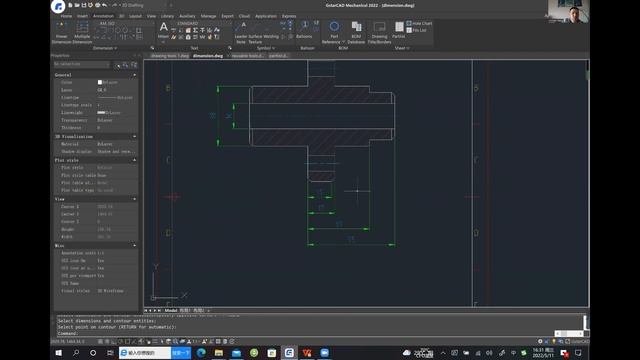Click the Open file icon in quick access toolbar
Viewport: 640px width, 360px height.
[77, 5]
